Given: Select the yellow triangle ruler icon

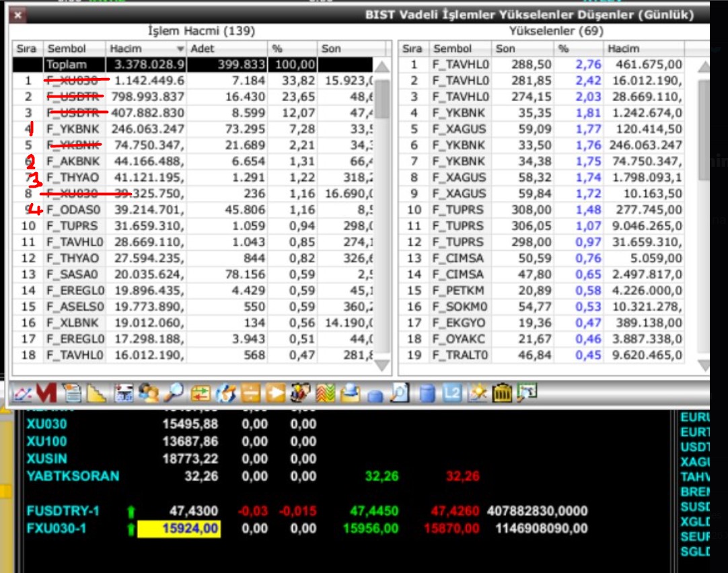Looking at the screenshot, I should [97, 393].
